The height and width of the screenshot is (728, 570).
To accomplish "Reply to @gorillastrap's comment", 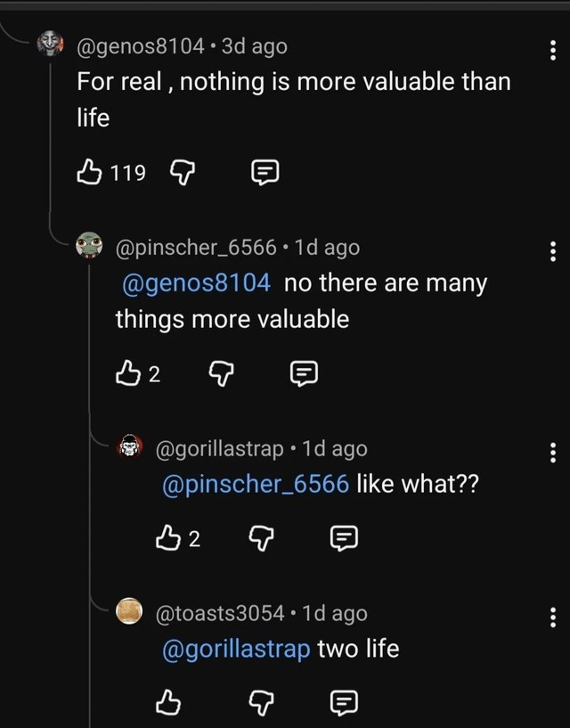I will pyautogui.click(x=346, y=538).
